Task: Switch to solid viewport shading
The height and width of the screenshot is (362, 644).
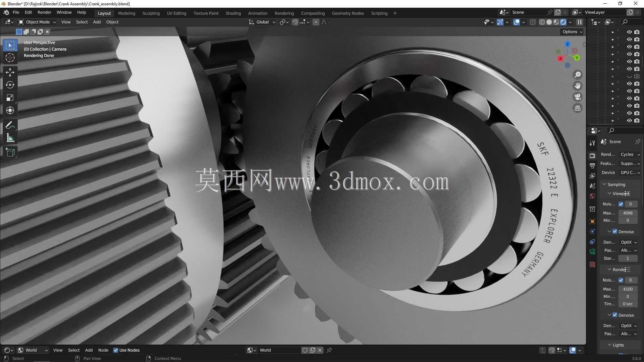Action: coord(549,22)
